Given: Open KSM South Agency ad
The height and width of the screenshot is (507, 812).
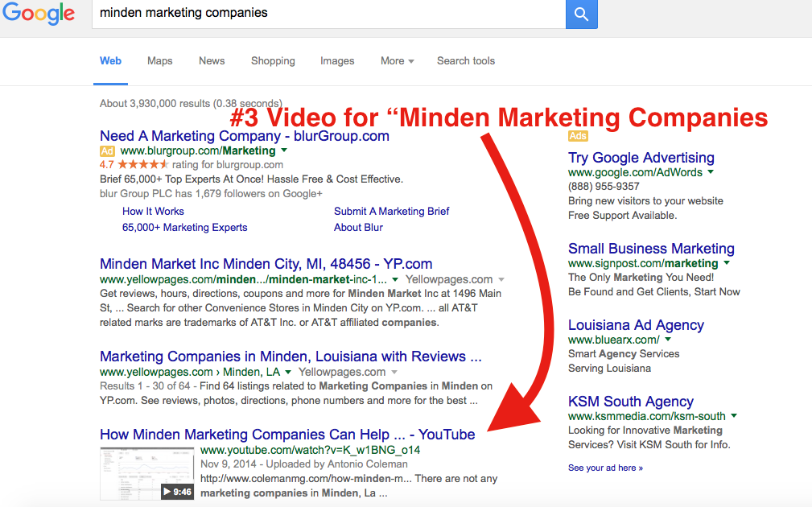Looking at the screenshot, I should click(x=631, y=402).
